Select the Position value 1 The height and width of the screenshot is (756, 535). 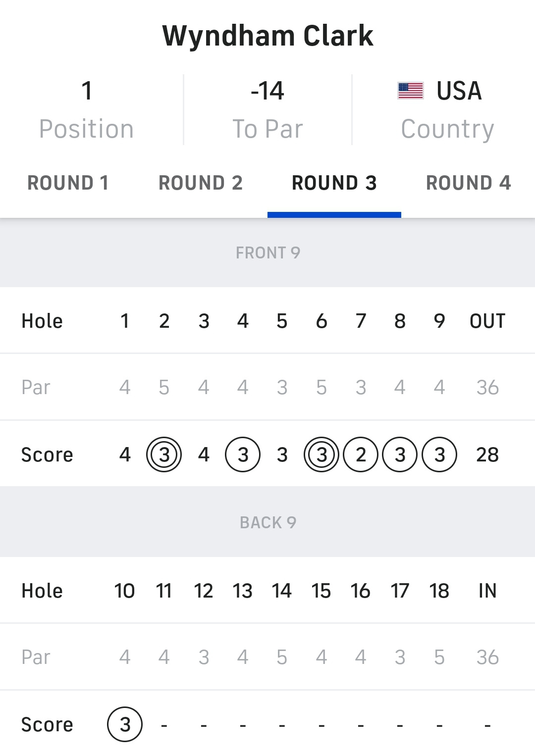[x=87, y=91]
